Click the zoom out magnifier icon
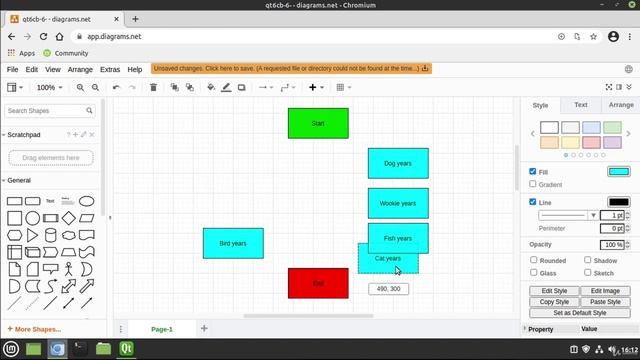 click(95, 87)
